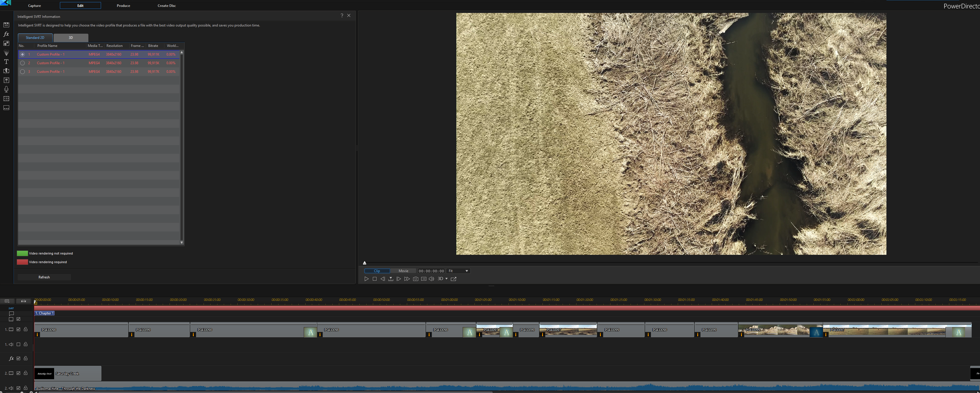Fast forward the preview
This screenshot has height=393, width=980.
[x=407, y=279]
